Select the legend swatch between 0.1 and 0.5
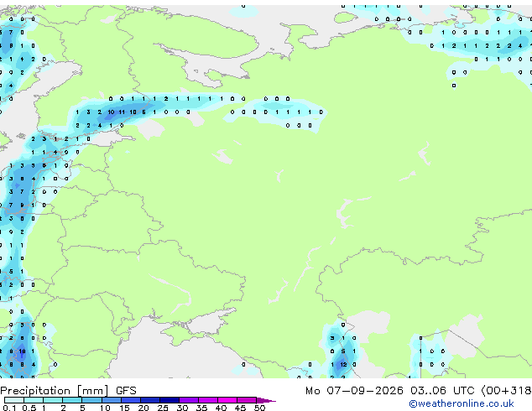This screenshot has width=532, height=411. pos(14,400)
